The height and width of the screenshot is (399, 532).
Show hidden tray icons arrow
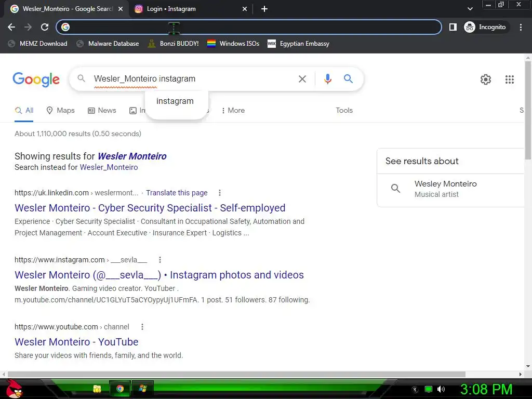point(415,390)
